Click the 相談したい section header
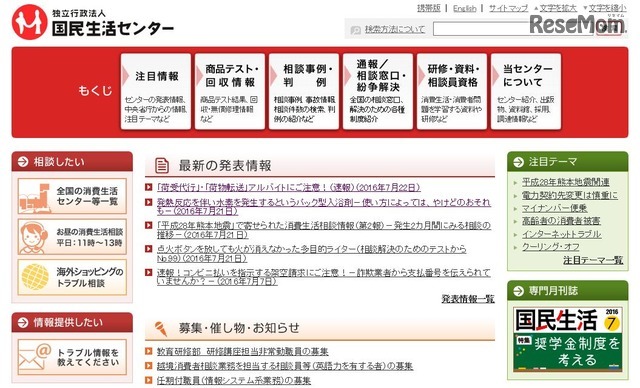 (72, 162)
